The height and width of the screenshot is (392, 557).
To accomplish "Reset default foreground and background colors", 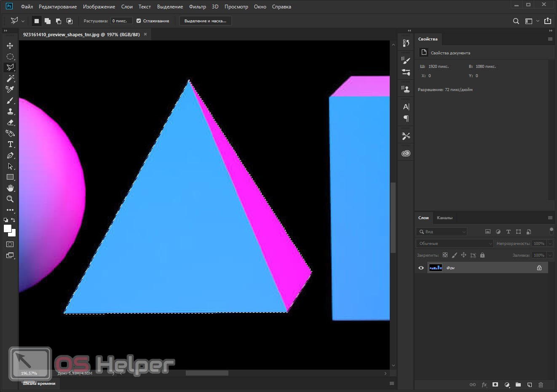I will click(x=6, y=220).
